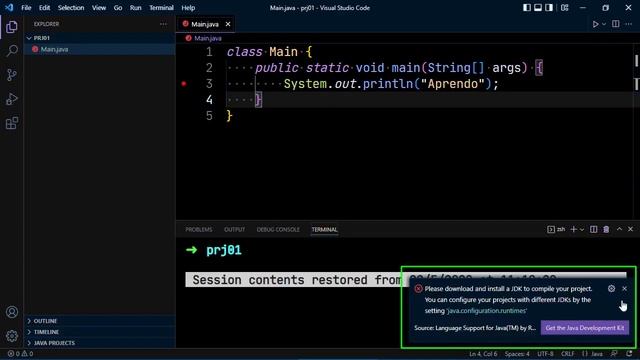This screenshot has width=640, height=360.
Task: Open the Help menu
Action: pyautogui.click(x=188, y=8)
